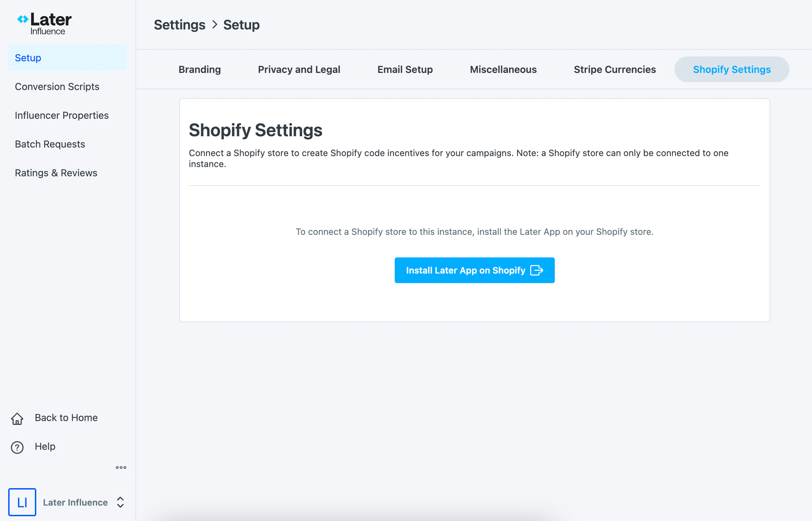Click the Setup breadcrumb
This screenshot has height=521, width=812.
(x=241, y=25)
